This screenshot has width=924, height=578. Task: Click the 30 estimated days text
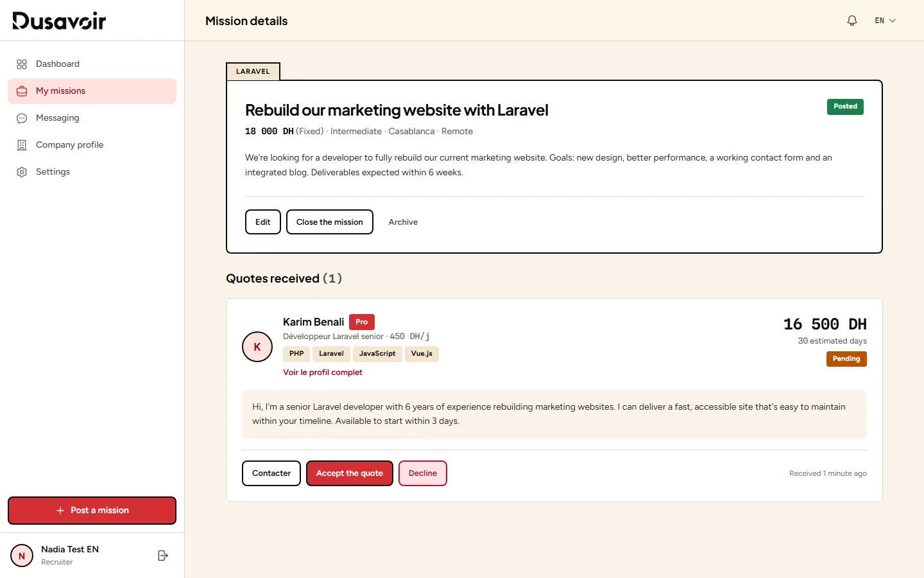click(832, 341)
